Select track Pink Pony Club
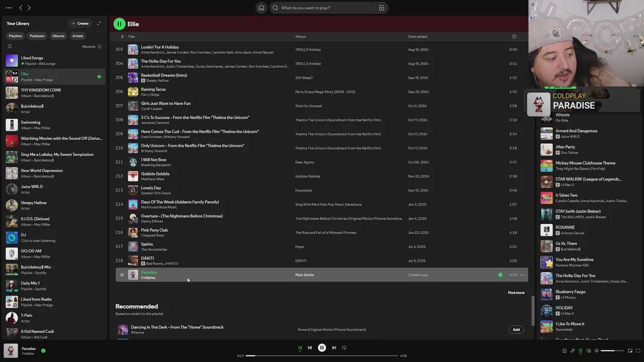Viewport: 644px width, 362px height. click(321, 232)
